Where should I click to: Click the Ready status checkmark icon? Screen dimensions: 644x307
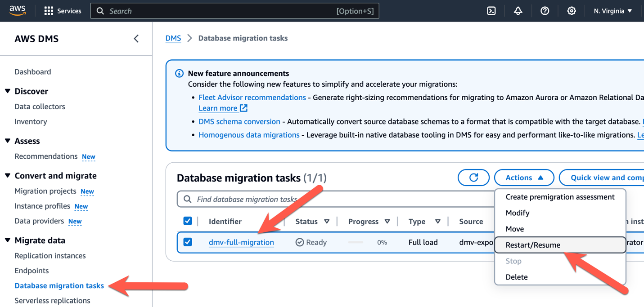[299, 242]
